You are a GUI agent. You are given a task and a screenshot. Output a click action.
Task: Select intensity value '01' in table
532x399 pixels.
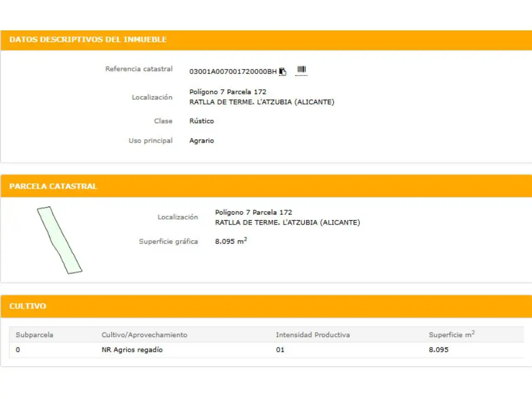280,350
